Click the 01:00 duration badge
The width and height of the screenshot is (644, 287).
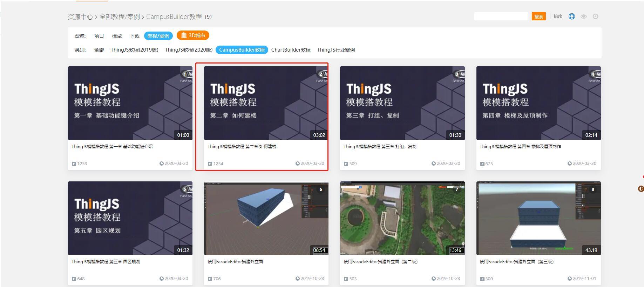point(183,135)
